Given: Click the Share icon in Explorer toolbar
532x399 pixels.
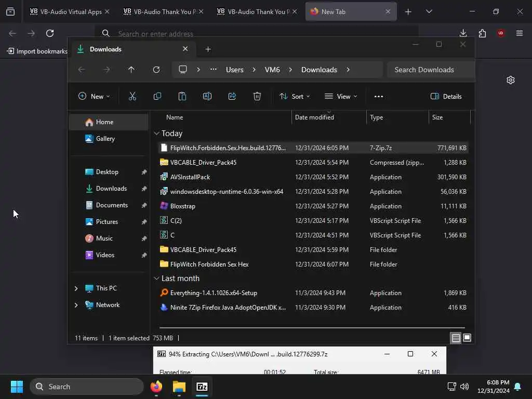Looking at the screenshot, I should 232,96.
